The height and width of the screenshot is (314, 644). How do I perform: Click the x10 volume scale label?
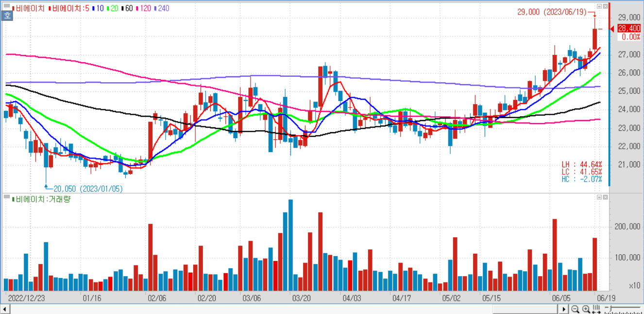coord(634,286)
